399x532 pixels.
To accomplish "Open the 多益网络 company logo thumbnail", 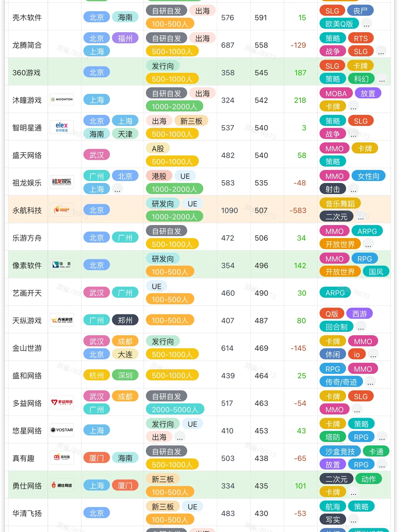I will (62, 403).
